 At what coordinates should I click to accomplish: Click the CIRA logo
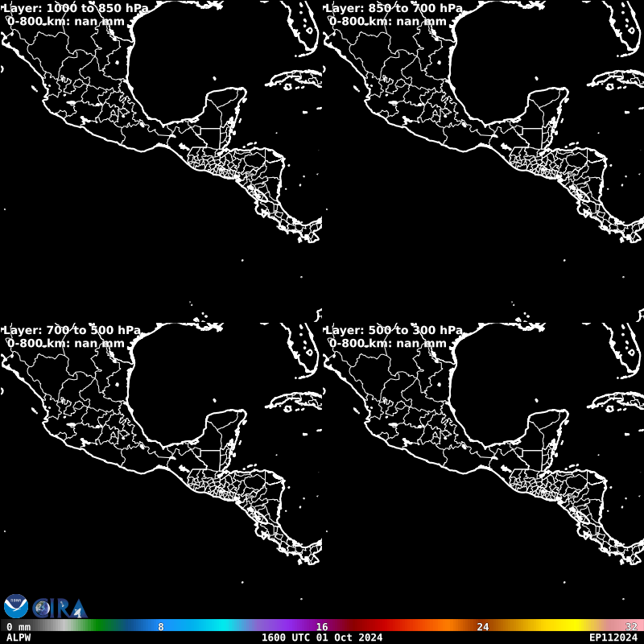pos(60,608)
